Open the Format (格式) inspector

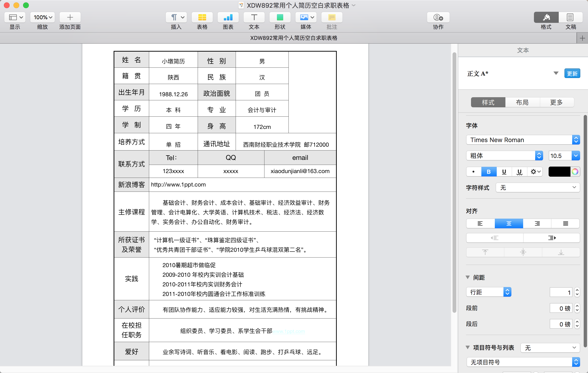(x=546, y=17)
